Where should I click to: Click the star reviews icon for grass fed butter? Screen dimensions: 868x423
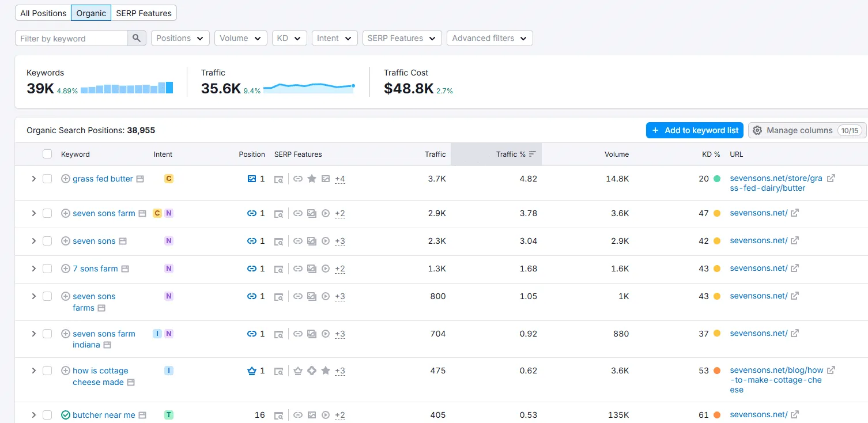312,179
